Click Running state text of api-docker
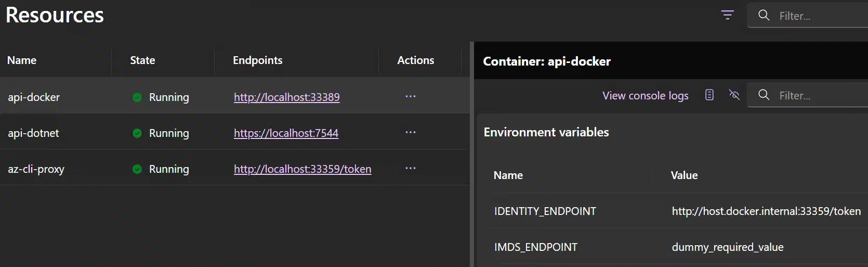The width and height of the screenshot is (868, 267). pyautogui.click(x=169, y=97)
